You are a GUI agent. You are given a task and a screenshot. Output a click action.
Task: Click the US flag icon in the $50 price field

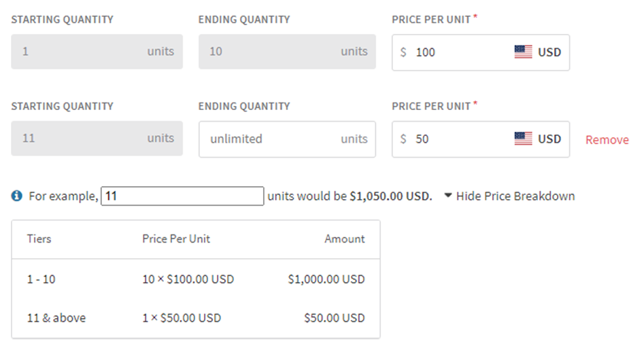[x=523, y=139]
